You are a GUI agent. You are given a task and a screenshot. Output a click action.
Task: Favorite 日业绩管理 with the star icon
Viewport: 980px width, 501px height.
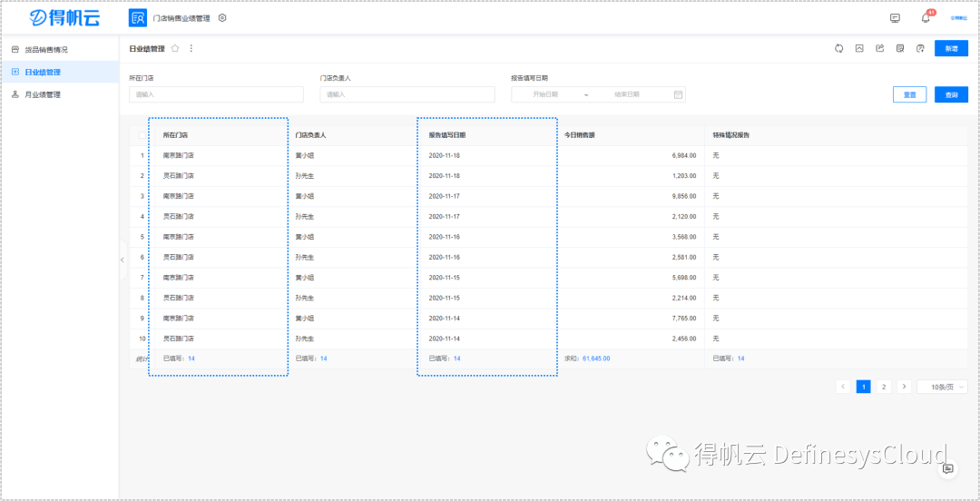point(176,48)
